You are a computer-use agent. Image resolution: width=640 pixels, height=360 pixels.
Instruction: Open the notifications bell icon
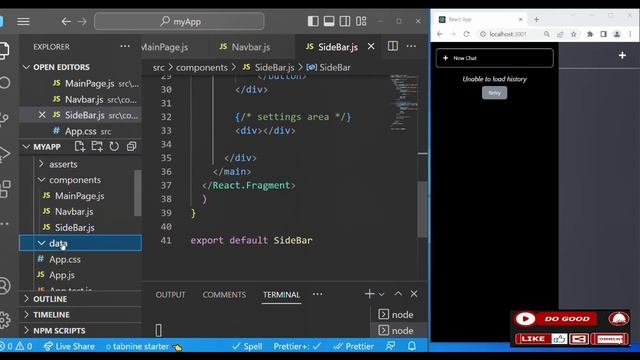(412, 346)
